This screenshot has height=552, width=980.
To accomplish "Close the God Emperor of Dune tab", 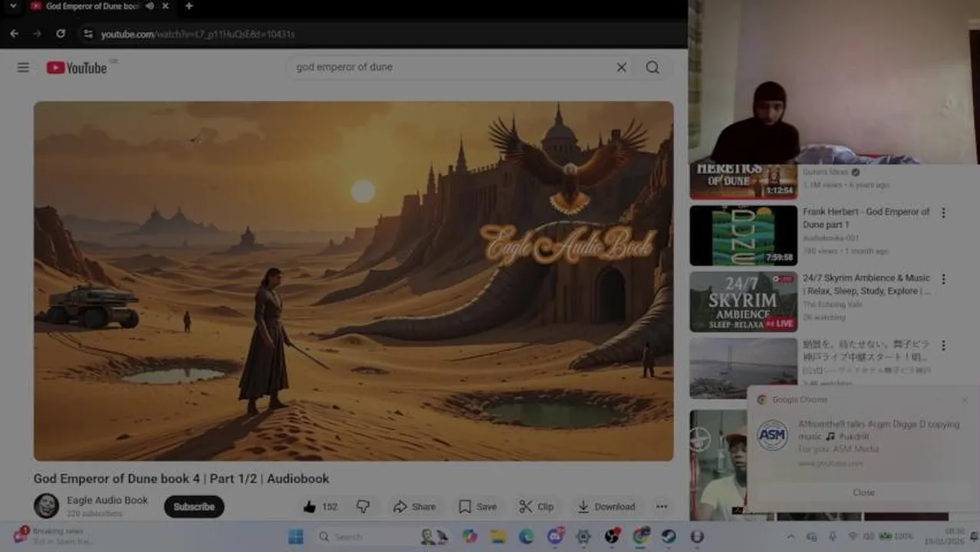I will click(165, 6).
